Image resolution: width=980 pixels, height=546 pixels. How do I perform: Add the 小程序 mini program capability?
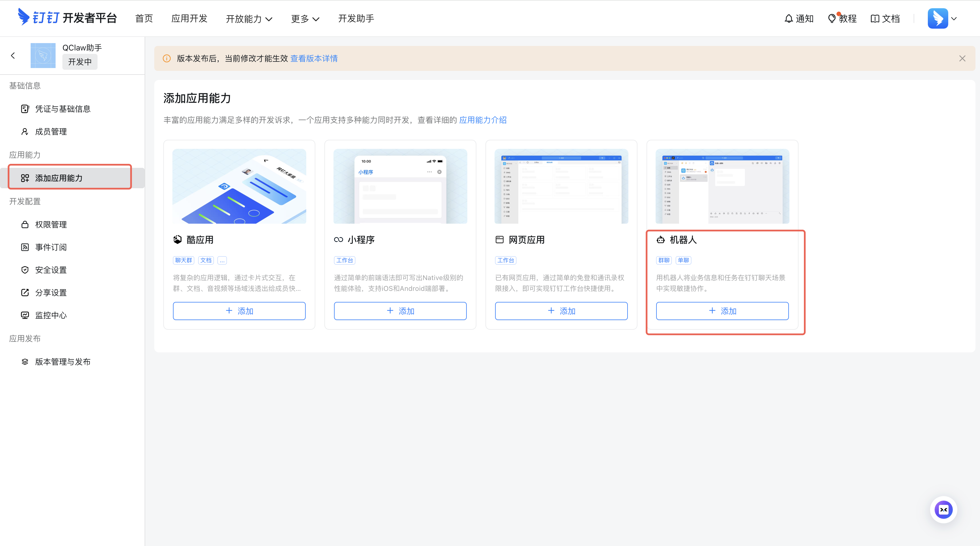pos(400,311)
